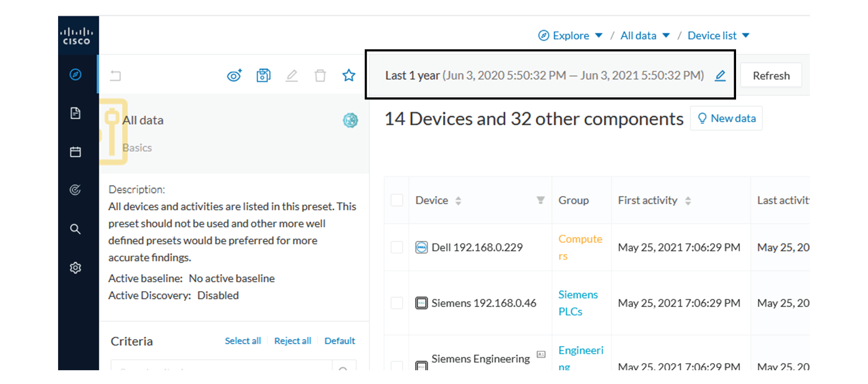Open the Admin gear settings icon

pos(75,268)
